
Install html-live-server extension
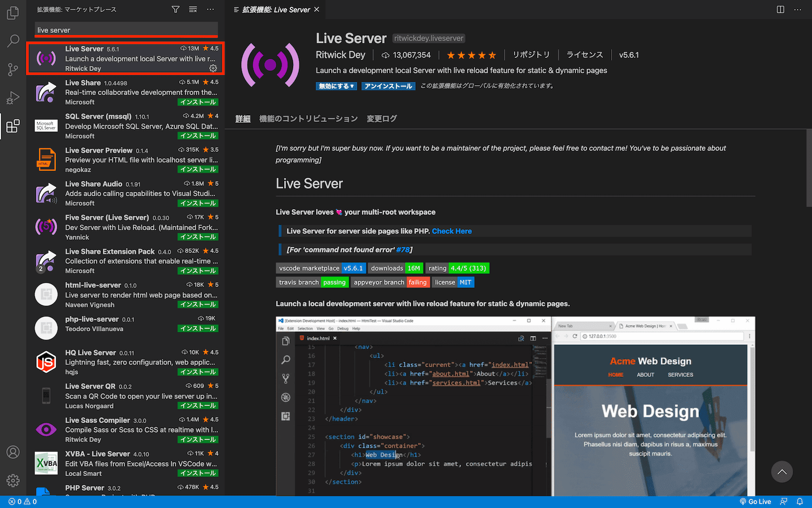[198, 304]
